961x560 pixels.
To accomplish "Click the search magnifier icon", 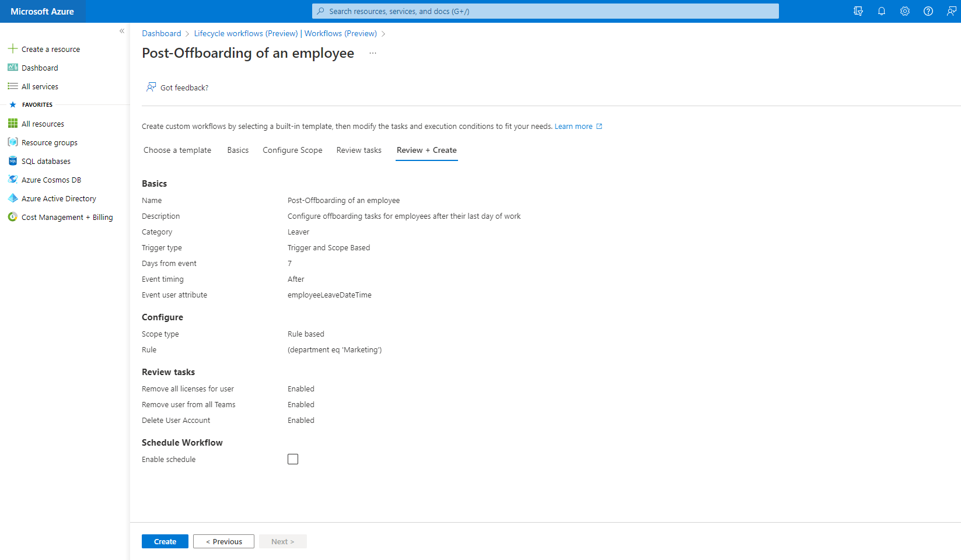I will (320, 11).
